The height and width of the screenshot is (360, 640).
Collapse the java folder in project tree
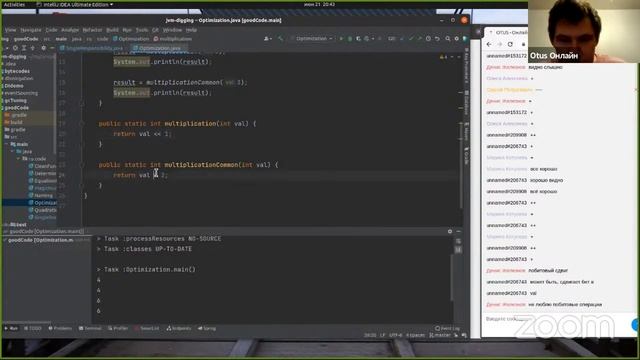(13, 151)
